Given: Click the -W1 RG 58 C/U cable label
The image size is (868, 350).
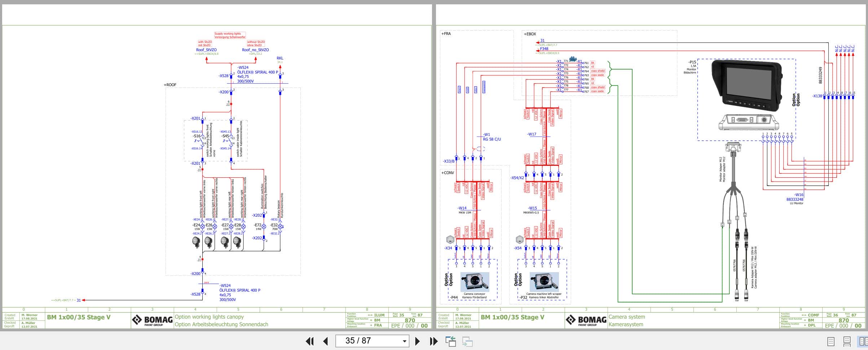Looking at the screenshot, I should (492, 137).
